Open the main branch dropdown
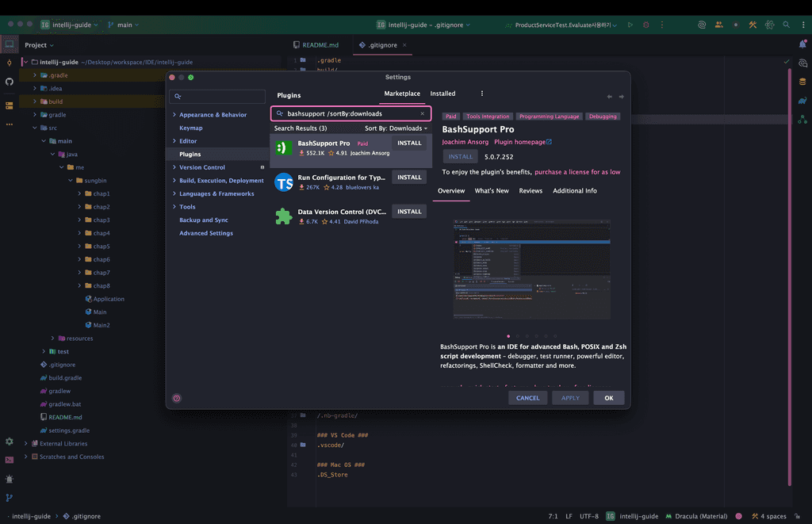 (124, 25)
